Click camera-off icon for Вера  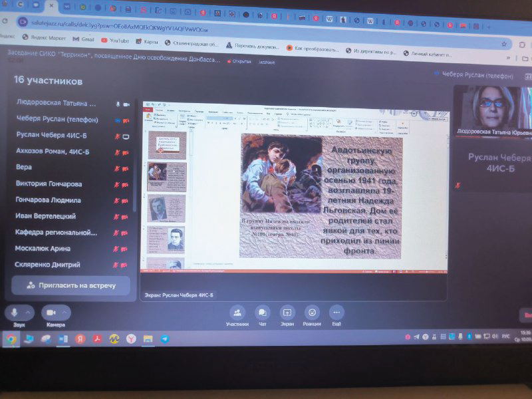pyautogui.click(x=126, y=169)
